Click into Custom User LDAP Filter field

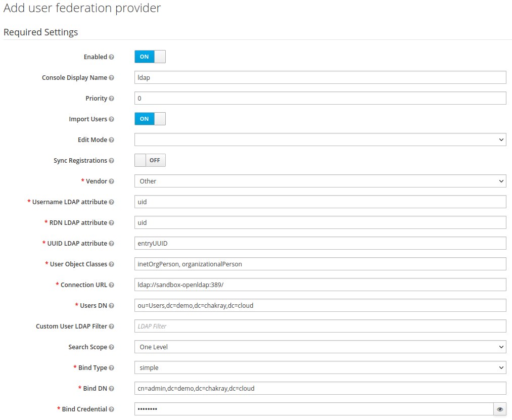tap(320, 326)
